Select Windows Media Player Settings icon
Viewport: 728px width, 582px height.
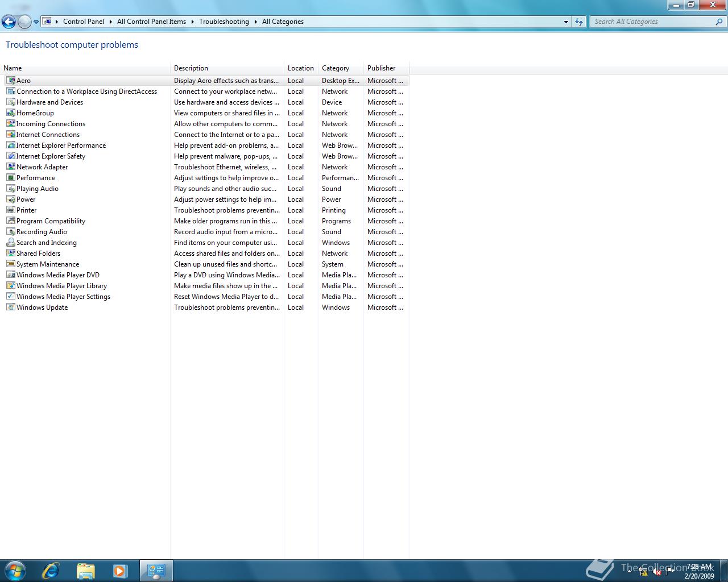click(x=11, y=297)
